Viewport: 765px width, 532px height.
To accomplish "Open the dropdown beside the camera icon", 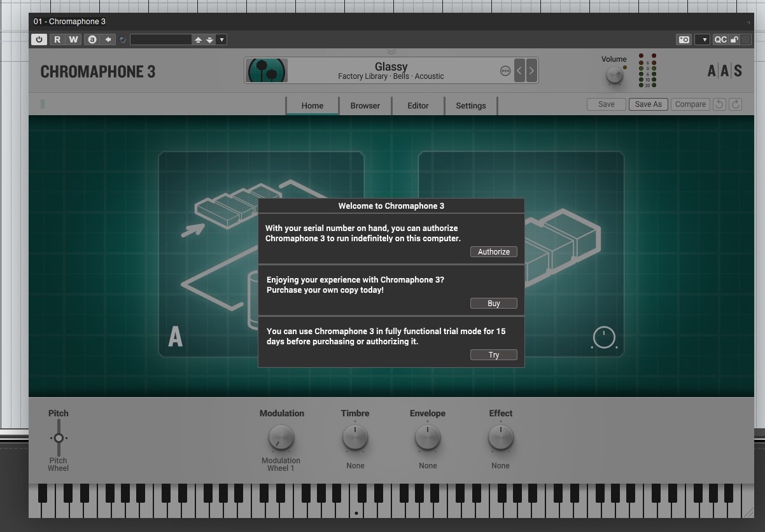I will 702,39.
